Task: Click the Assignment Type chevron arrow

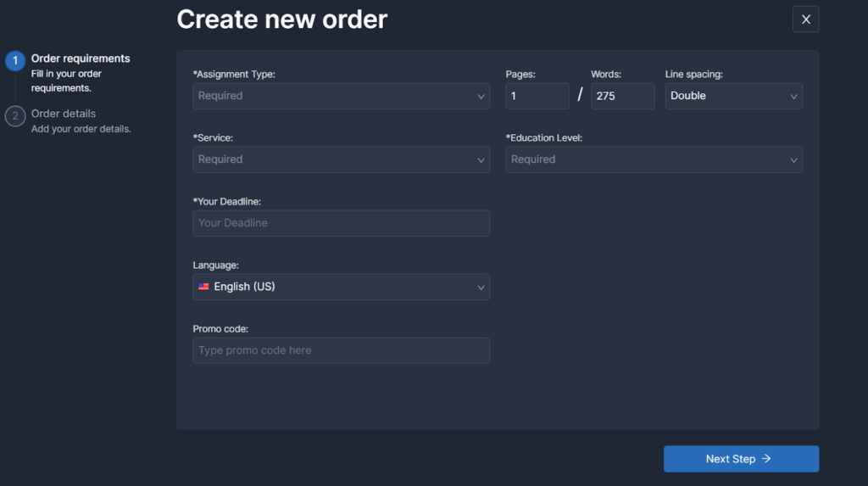Action: 481,97
